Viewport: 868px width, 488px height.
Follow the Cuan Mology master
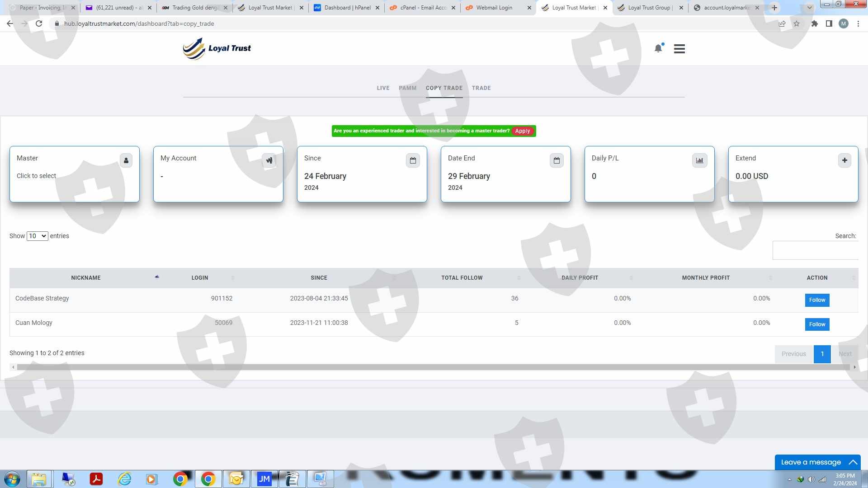(817, 324)
